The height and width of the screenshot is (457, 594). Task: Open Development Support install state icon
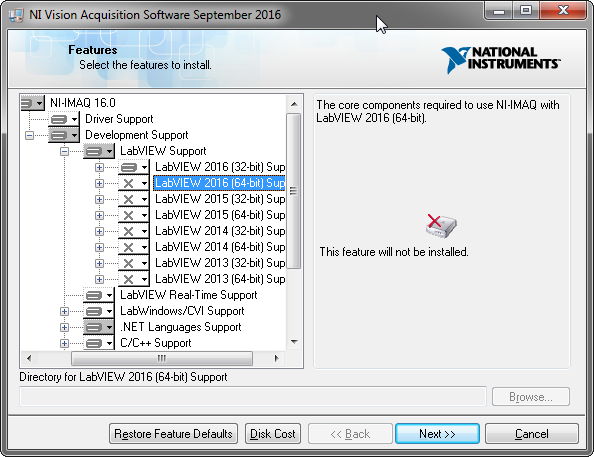click(x=64, y=135)
